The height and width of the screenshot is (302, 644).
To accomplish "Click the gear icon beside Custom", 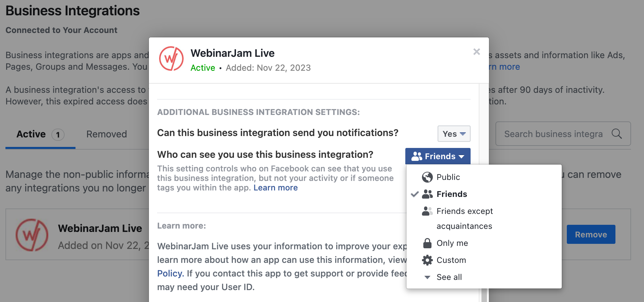I will tap(427, 260).
